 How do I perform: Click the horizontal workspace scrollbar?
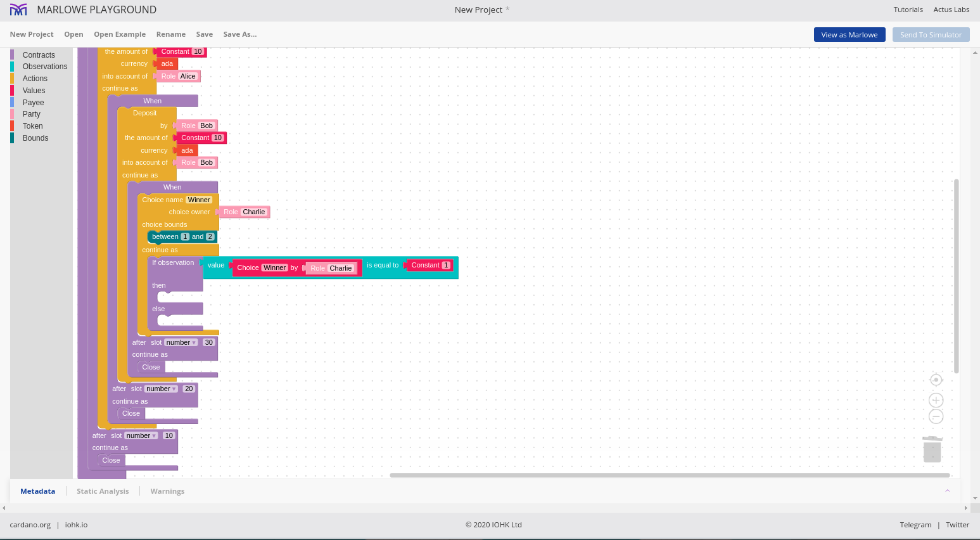pos(669,475)
